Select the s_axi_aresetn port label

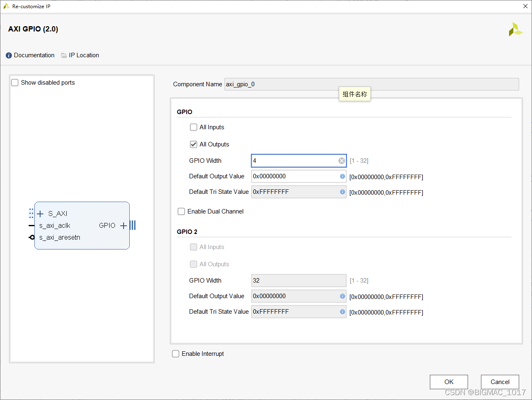point(60,238)
